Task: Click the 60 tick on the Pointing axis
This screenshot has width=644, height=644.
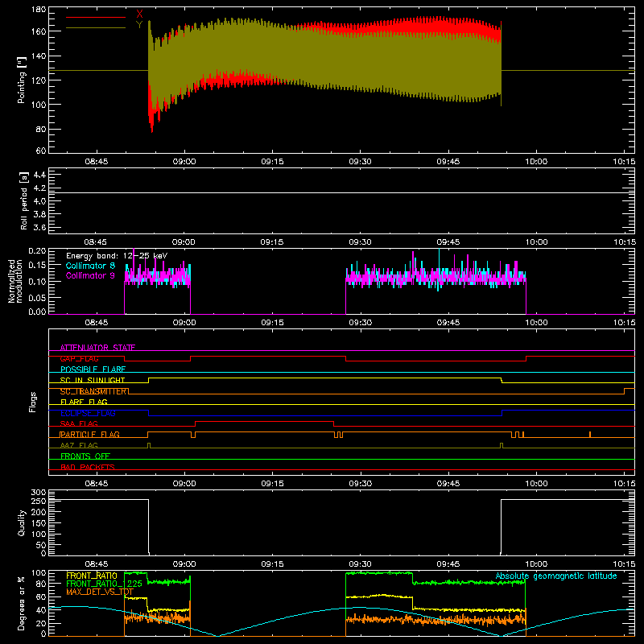Action: 41,151
